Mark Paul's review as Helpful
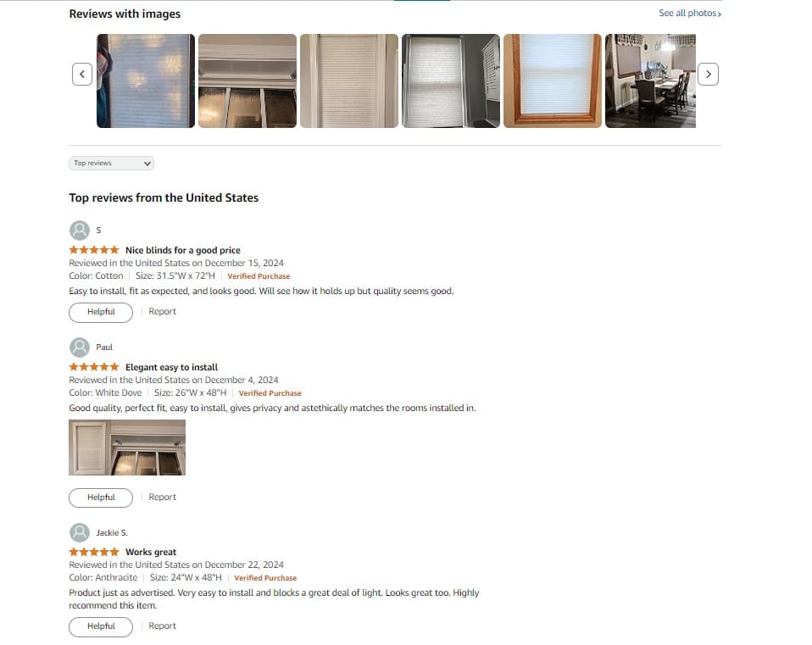The width and height of the screenshot is (812, 645). (x=101, y=498)
